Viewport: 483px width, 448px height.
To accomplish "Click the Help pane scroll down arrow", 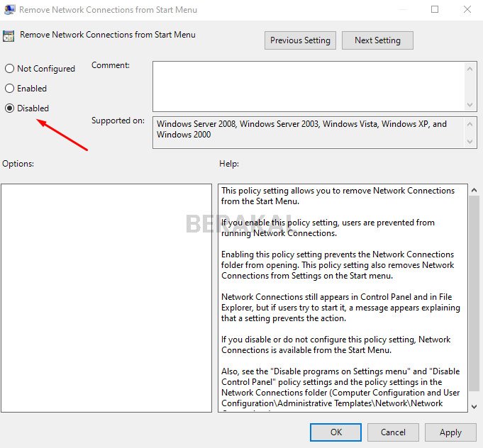I will 474,407.
